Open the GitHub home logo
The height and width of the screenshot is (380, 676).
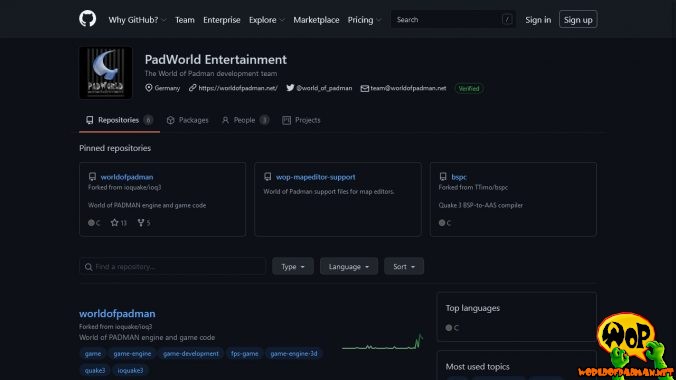click(88, 19)
